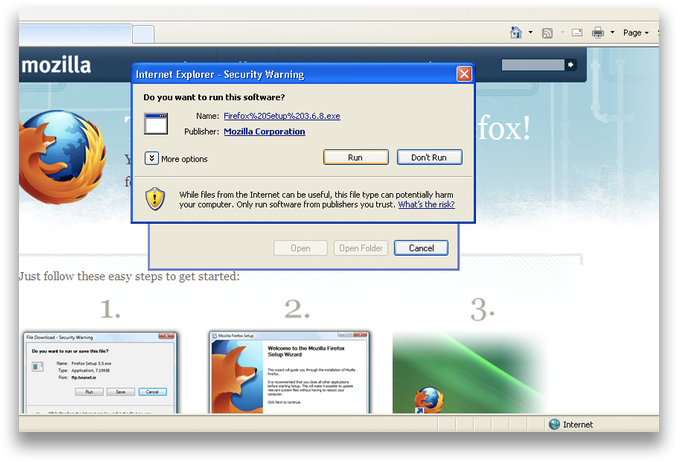Screen dimensions: 677x461
Task: Click the empty new tab button
Action: 143,34
